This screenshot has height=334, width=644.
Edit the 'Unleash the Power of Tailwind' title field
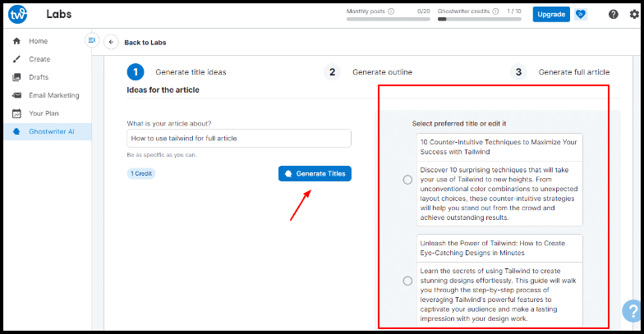point(499,248)
